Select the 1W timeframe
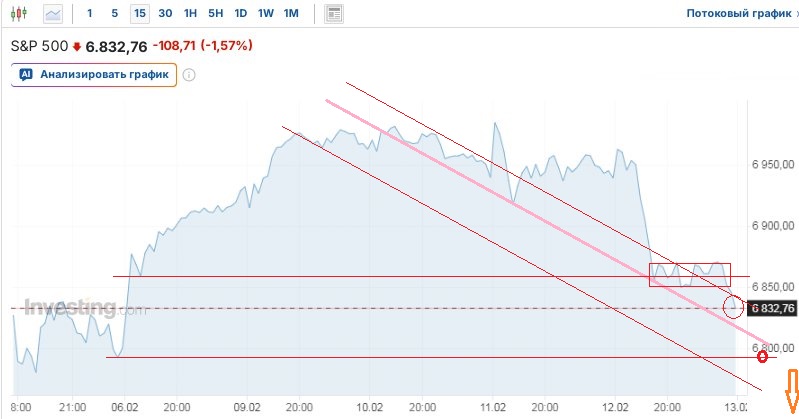The height and width of the screenshot is (419, 799). (x=265, y=14)
